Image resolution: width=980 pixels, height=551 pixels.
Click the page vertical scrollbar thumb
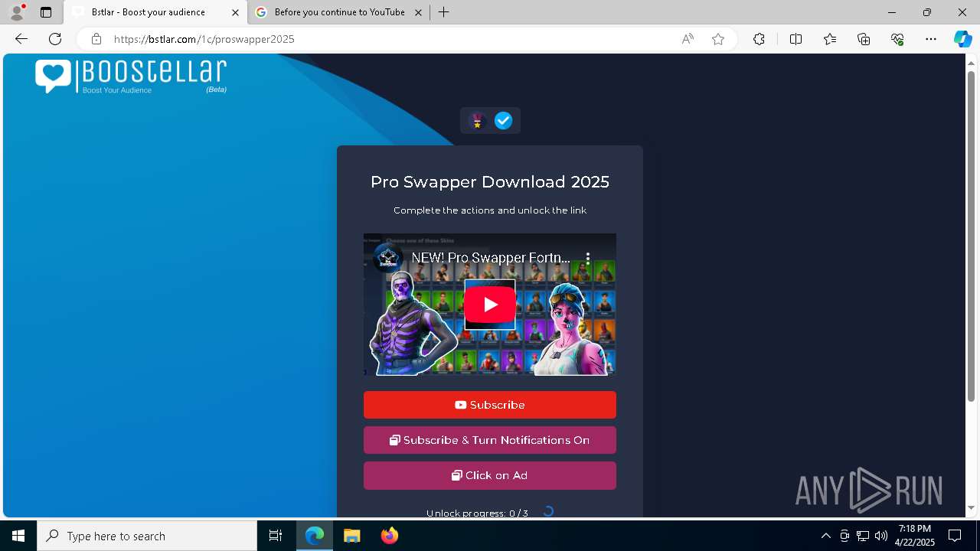coord(972,236)
